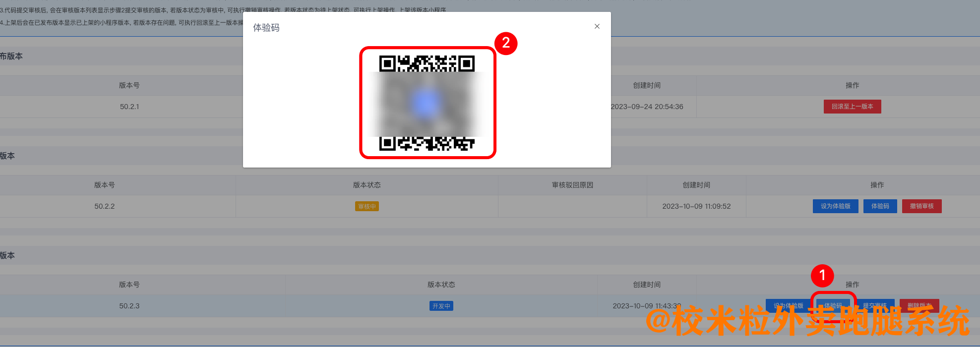The width and height of the screenshot is (980, 347).
Task: Click the 体验码 dialog title
Action: coord(266,28)
